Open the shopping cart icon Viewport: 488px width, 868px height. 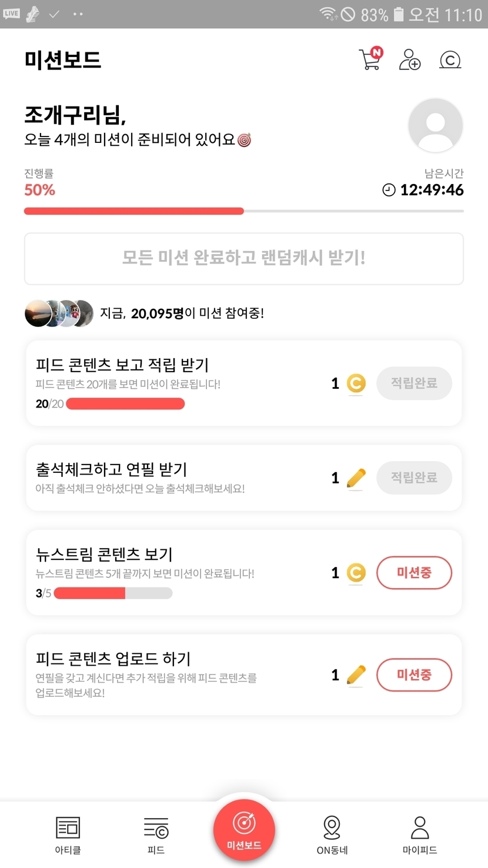click(x=370, y=59)
